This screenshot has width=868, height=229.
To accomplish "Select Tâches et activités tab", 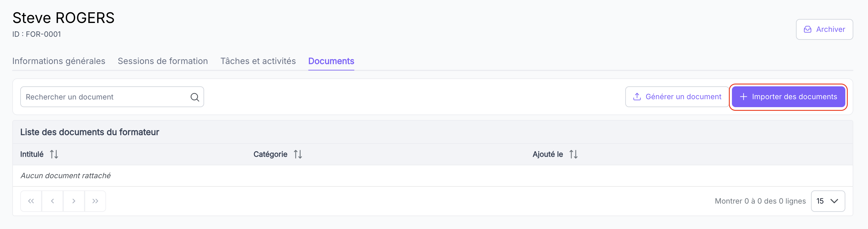I will click(x=258, y=61).
